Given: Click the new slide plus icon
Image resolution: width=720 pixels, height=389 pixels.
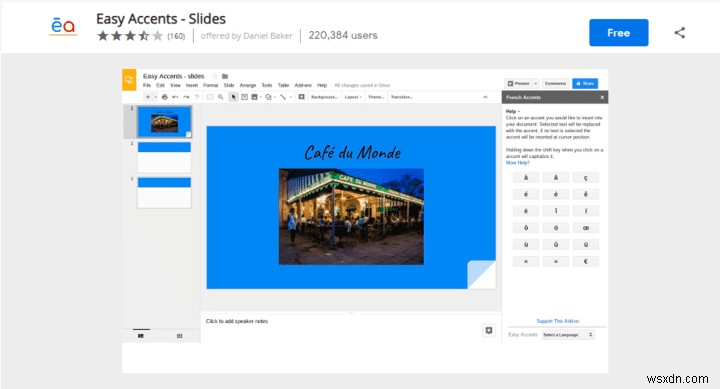Looking at the screenshot, I should pyautogui.click(x=147, y=97).
